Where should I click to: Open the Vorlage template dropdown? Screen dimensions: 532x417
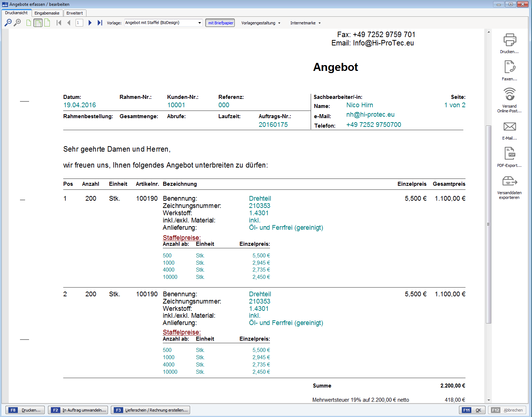tap(164, 23)
